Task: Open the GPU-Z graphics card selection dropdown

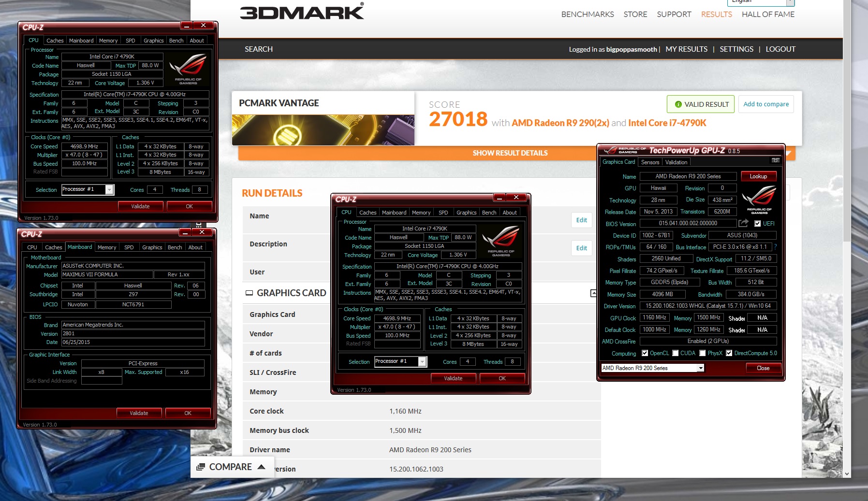Action: click(x=700, y=368)
